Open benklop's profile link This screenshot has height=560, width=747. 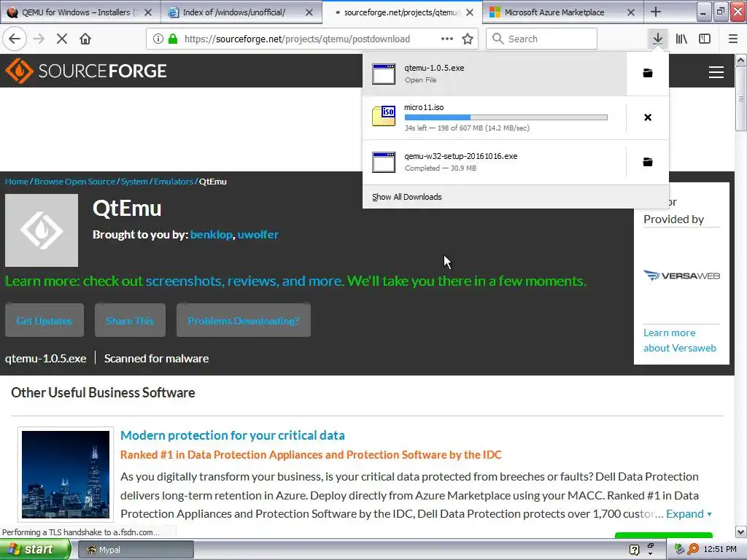click(211, 234)
